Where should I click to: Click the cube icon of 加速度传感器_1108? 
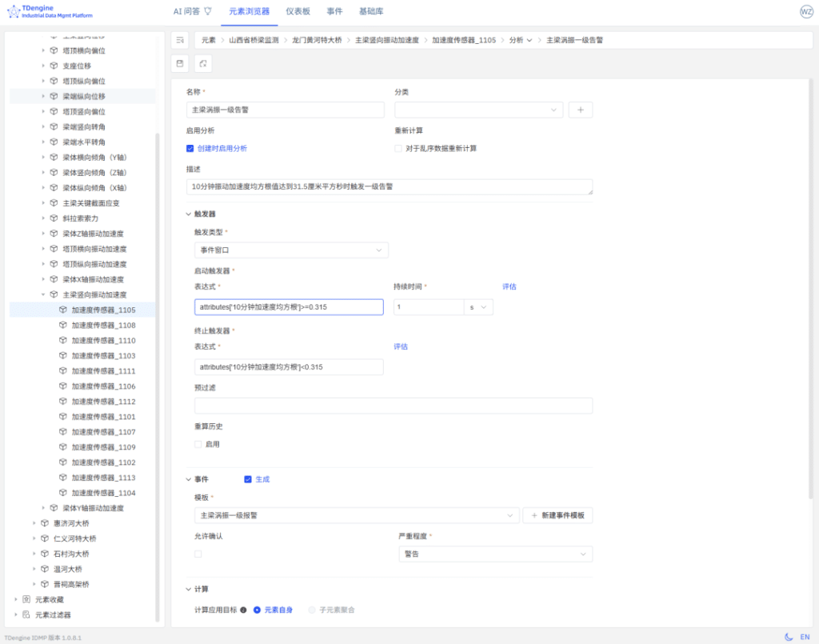pyautogui.click(x=63, y=325)
